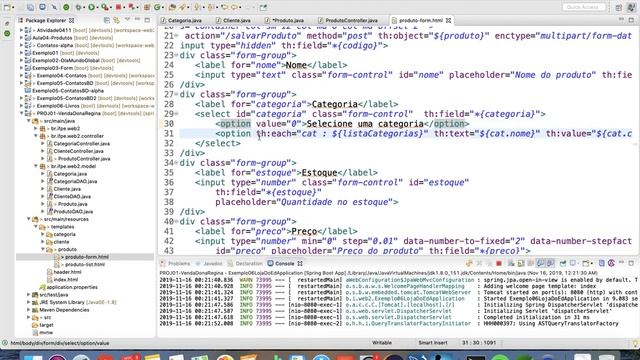
Task: Click the Writable status bar entry
Action: (382, 343)
